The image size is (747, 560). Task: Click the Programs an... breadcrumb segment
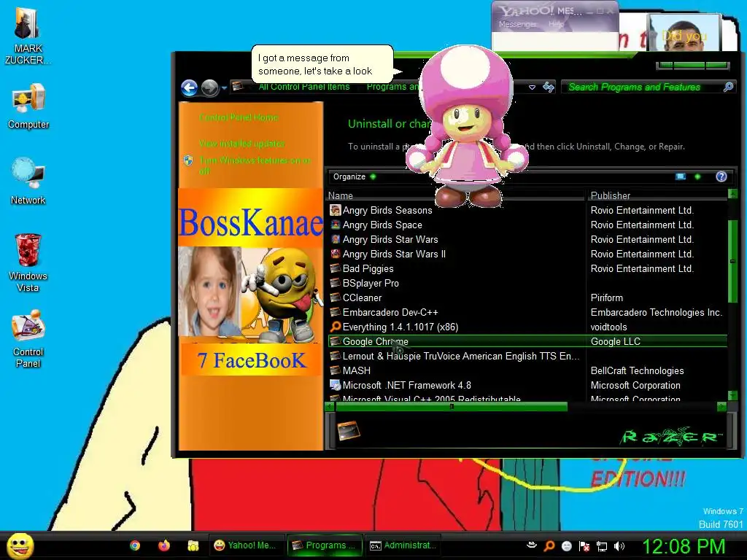coord(393,87)
